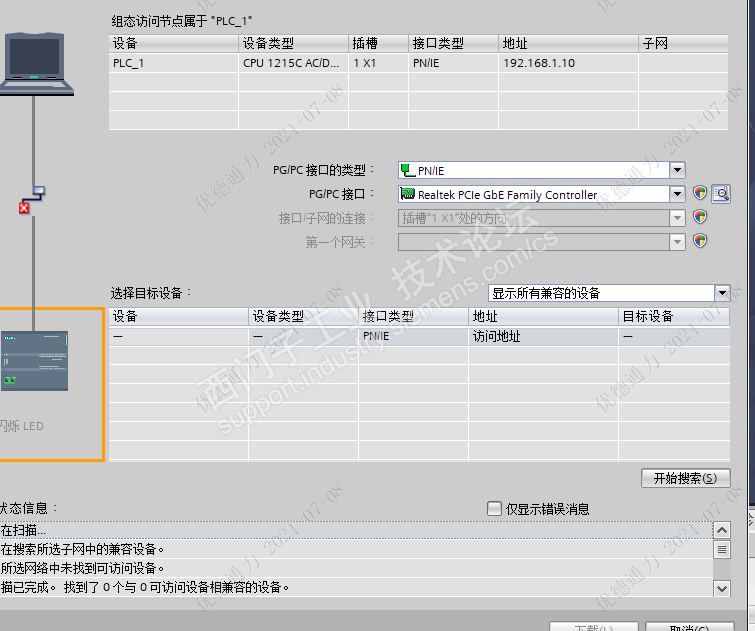Click the shield icon beside first gateway
755x631 pixels.
(700, 240)
